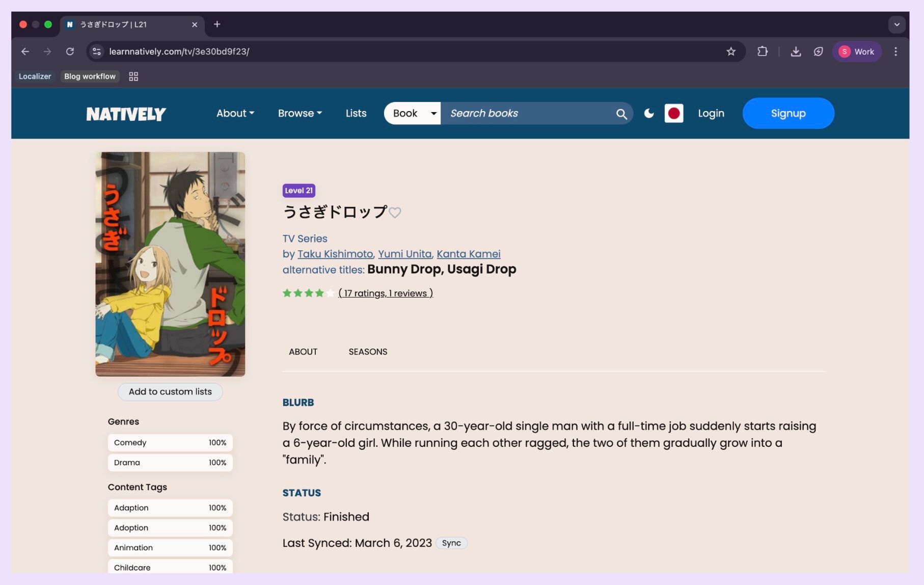Expand the Browse navigation dropdown
The image size is (924, 585).
(300, 113)
